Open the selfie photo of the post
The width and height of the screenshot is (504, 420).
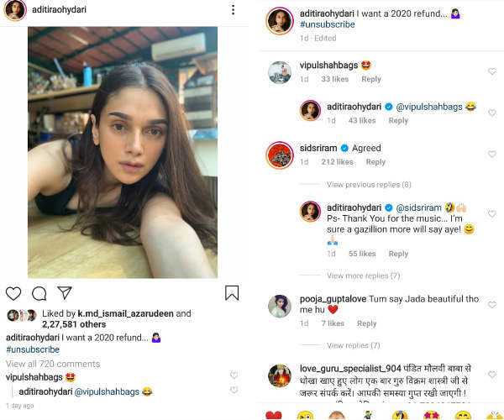(123, 152)
